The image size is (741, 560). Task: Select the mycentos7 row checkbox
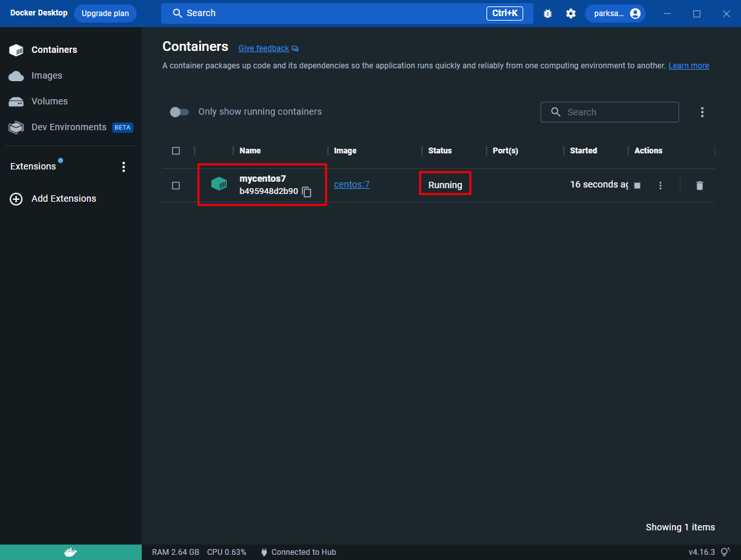tap(176, 186)
